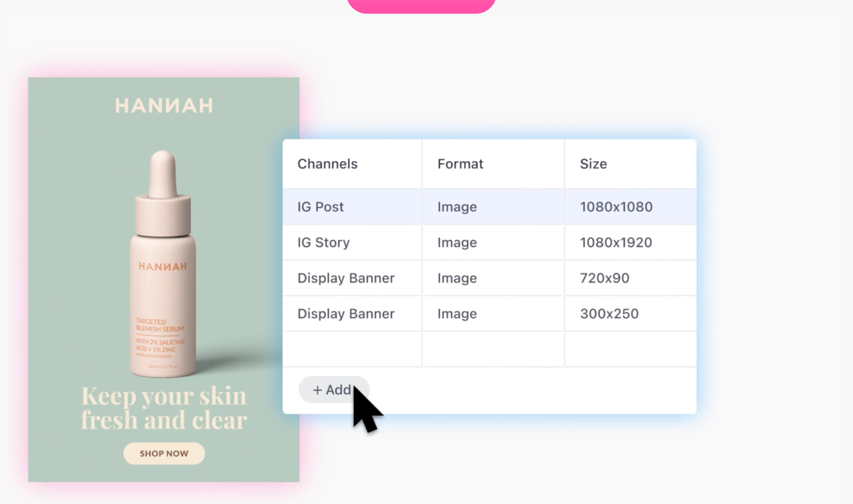
Task: Click the pink button at the top
Action: click(x=421, y=5)
